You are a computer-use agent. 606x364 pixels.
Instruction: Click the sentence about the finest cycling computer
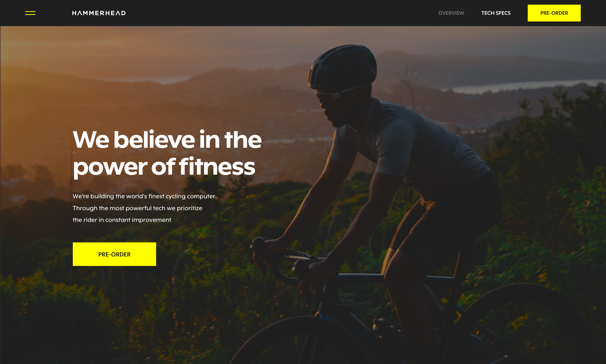(x=145, y=196)
